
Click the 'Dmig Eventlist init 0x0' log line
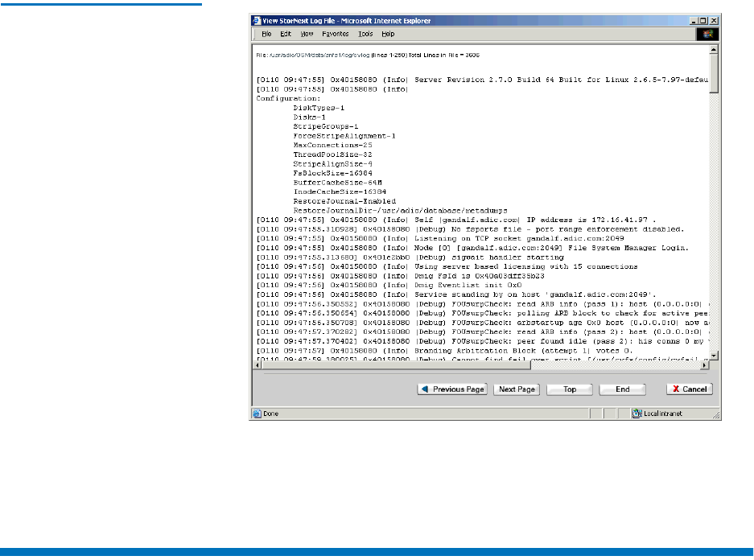tap(389, 285)
